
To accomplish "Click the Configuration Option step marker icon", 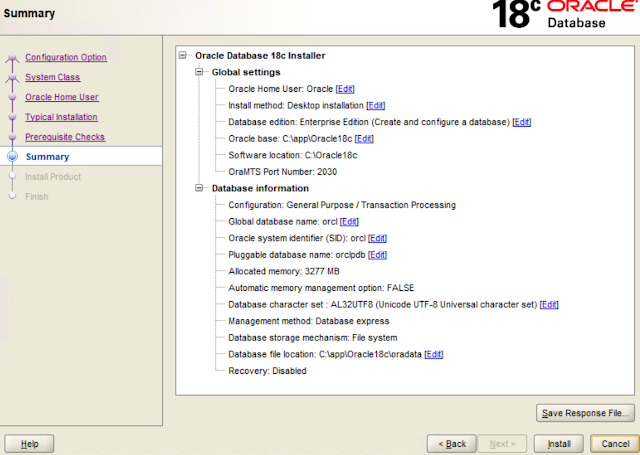I will coord(12,58).
